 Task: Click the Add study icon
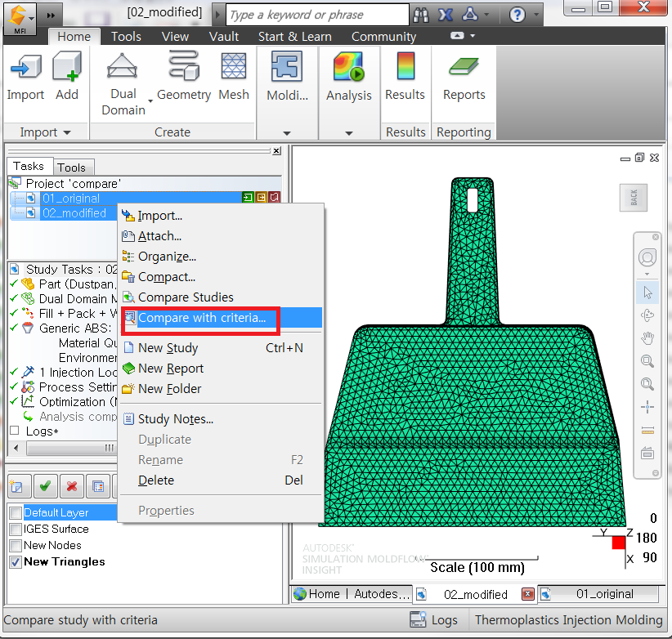click(x=67, y=67)
